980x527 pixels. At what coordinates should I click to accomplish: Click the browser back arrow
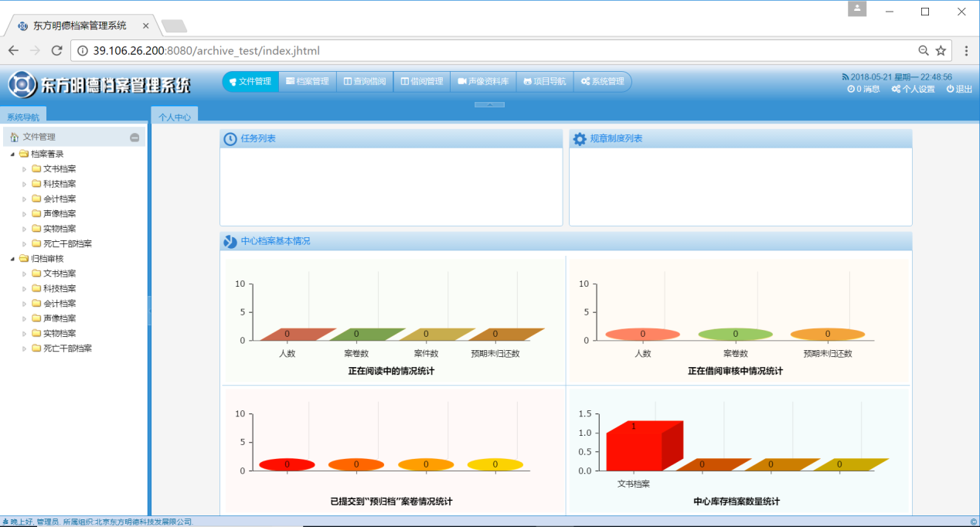pyautogui.click(x=13, y=51)
